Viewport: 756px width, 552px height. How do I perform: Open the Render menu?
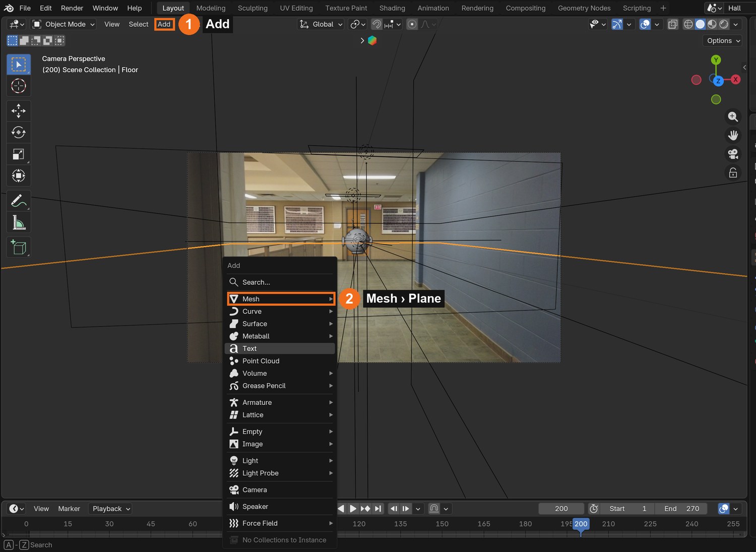[x=72, y=8]
